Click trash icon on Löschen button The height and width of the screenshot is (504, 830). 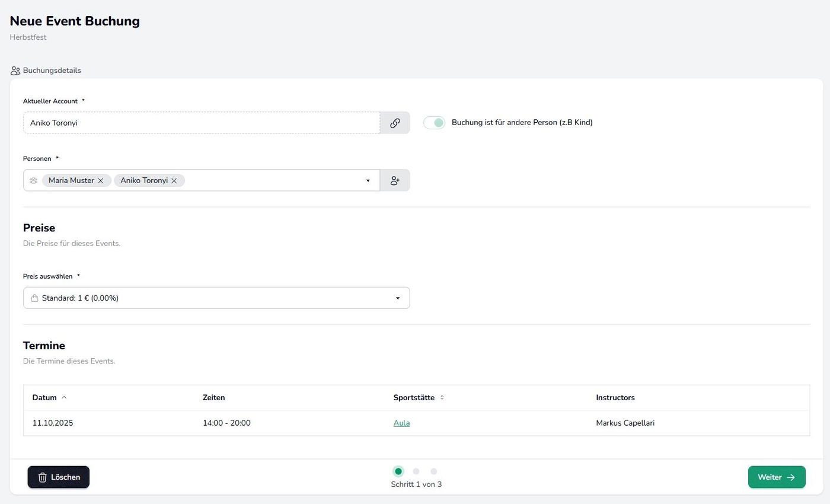coord(43,477)
